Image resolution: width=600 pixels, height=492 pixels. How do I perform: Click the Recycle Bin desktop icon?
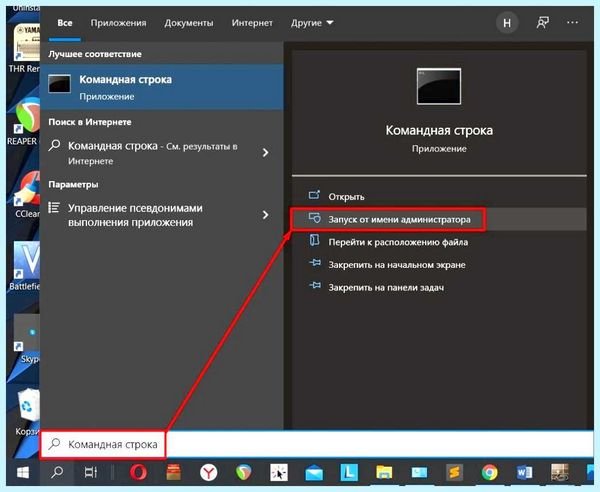click(x=28, y=412)
